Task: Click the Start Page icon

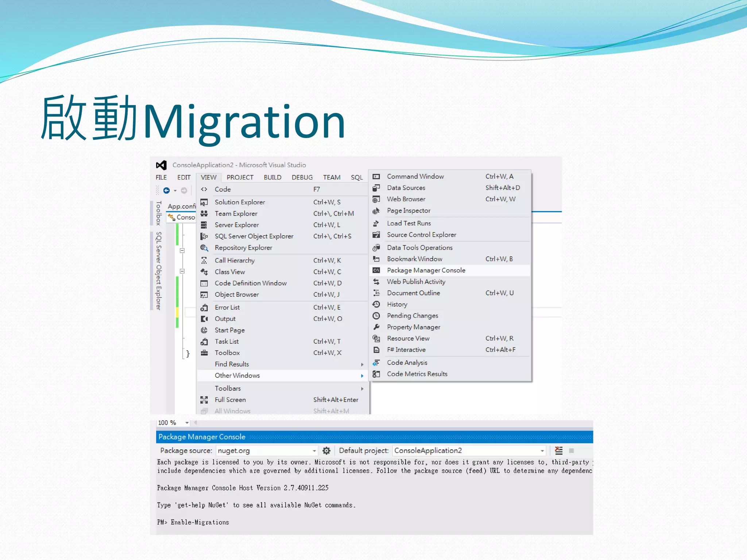Action: (204, 330)
